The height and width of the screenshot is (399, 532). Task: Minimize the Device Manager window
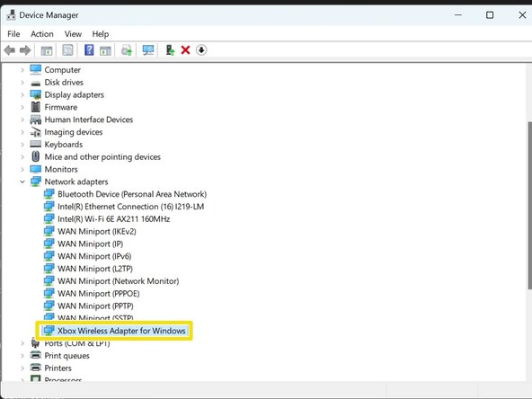coord(458,15)
